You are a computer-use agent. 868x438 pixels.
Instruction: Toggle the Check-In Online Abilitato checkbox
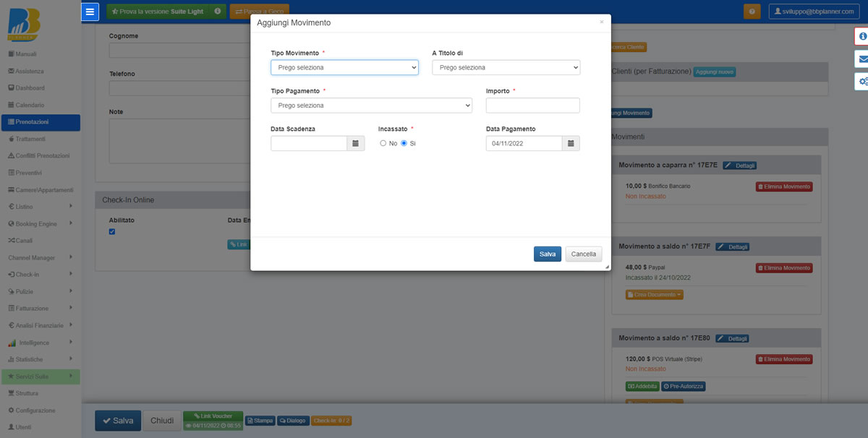(112, 231)
